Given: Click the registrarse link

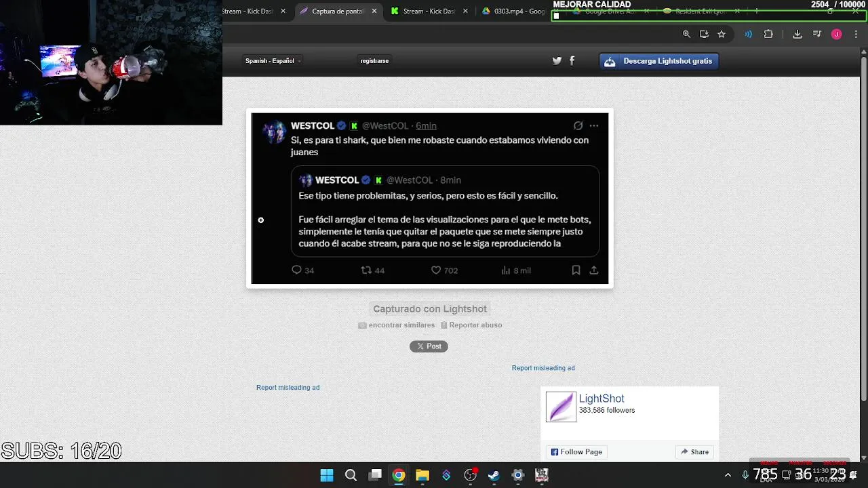Looking at the screenshot, I should [x=374, y=61].
